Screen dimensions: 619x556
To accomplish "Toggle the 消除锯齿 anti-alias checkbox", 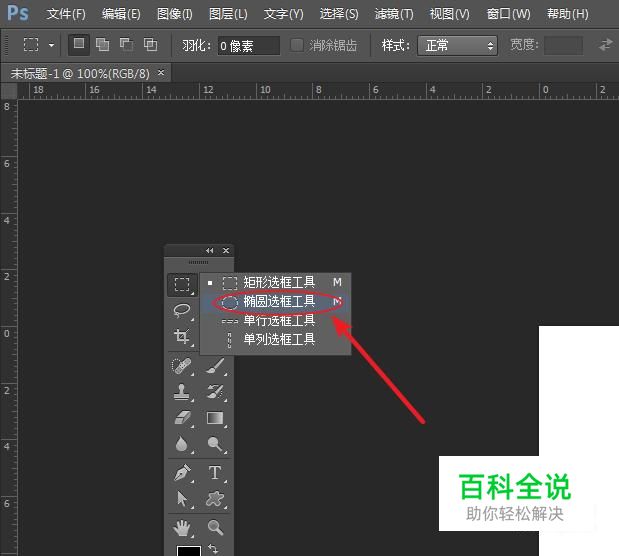I will tap(297, 45).
